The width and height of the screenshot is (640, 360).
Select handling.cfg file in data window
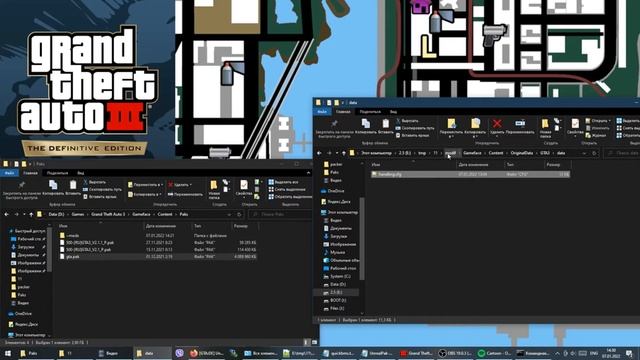(x=470, y=174)
